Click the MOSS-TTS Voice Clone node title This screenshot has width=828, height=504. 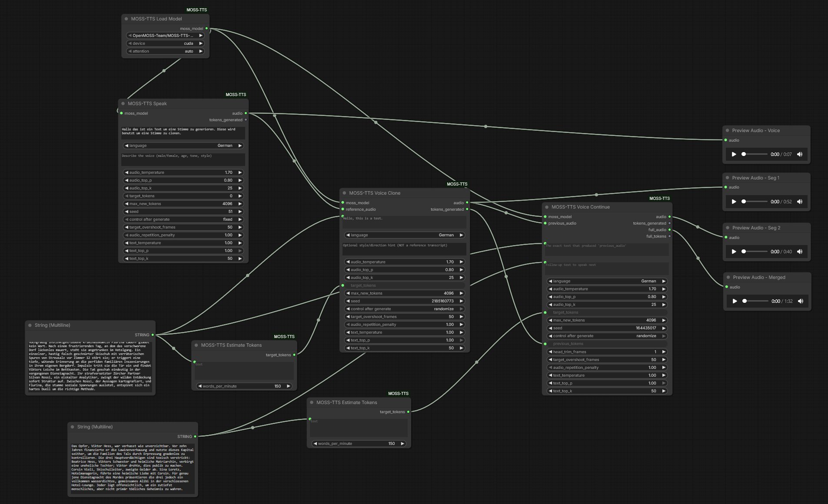point(375,193)
